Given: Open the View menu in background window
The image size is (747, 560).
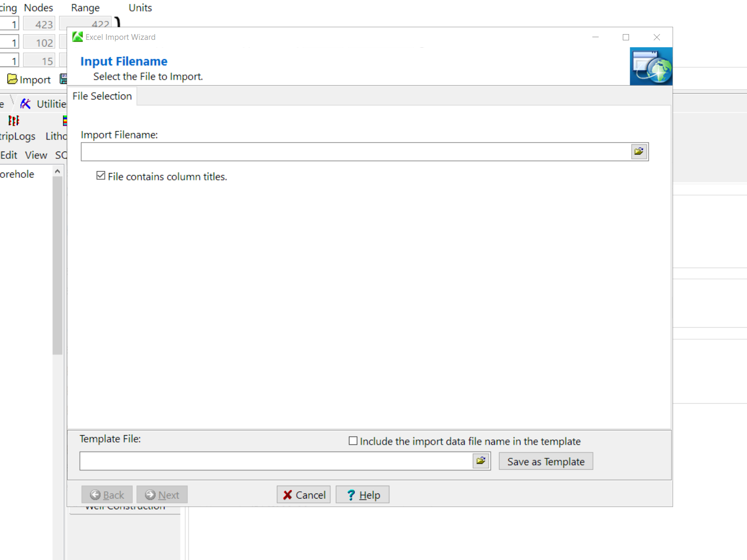Looking at the screenshot, I should [x=36, y=155].
